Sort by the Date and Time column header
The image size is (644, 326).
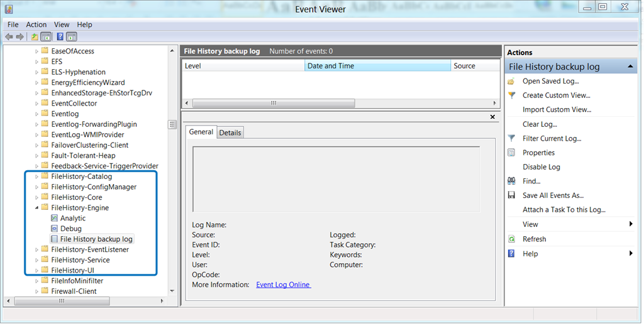pyautogui.click(x=377, y=65)
